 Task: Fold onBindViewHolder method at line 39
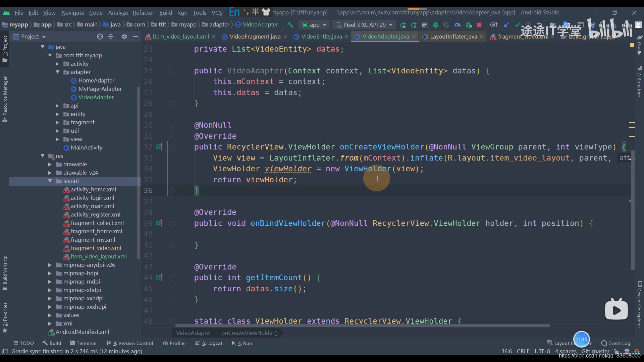pos(172,223)
